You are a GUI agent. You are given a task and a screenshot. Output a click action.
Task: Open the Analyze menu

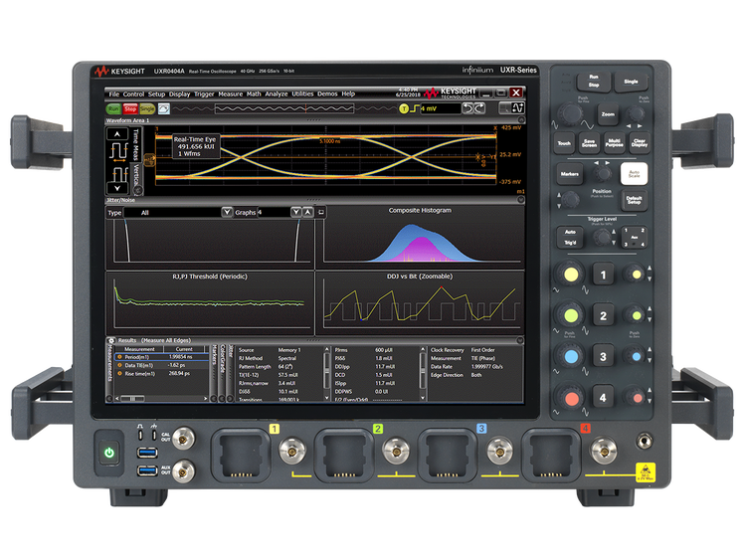click(x=277, y=93)
